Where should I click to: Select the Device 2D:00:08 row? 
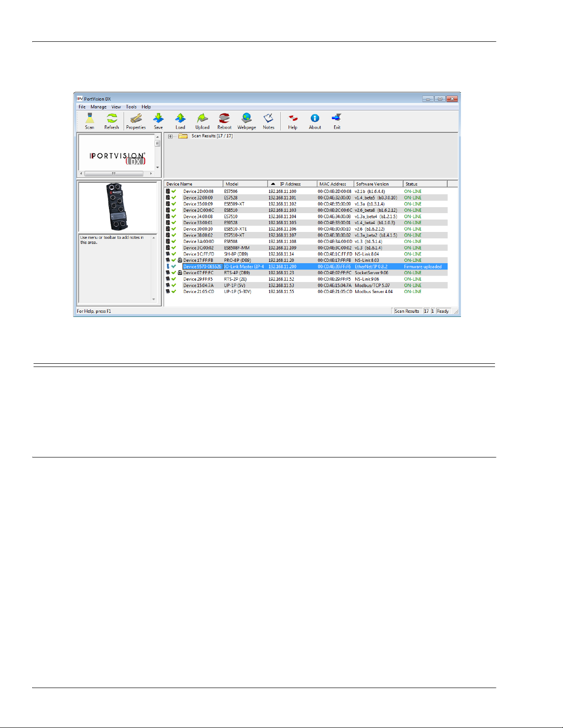[306, 192]
